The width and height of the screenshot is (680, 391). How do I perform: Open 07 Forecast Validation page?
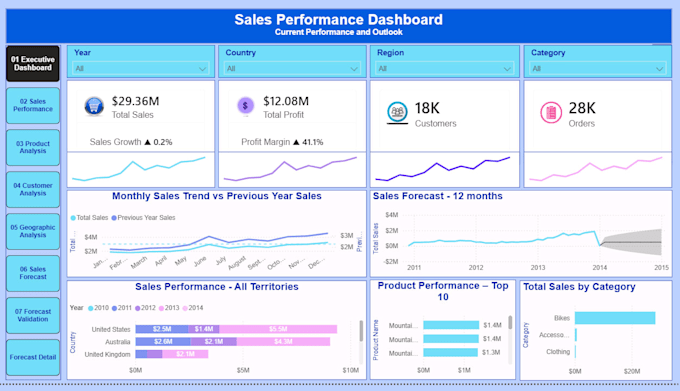click(33, 315)
